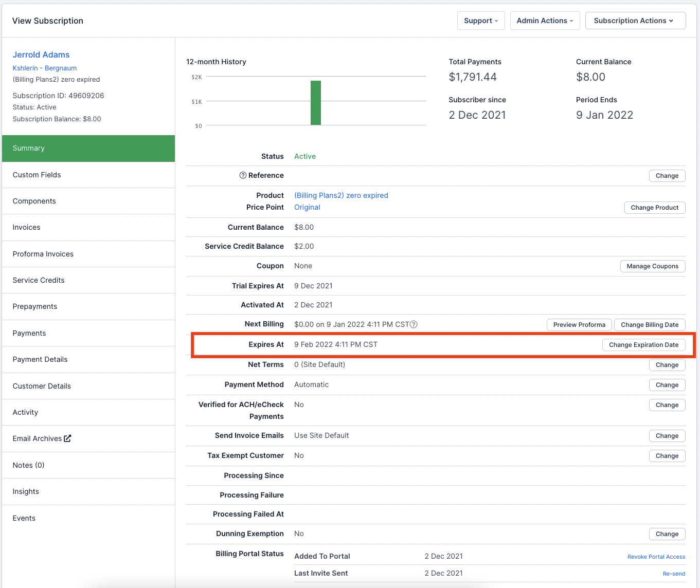Change the Net Terms setting
The width and height of the screenshot is (700, 588).
click(x=667, y=365)
